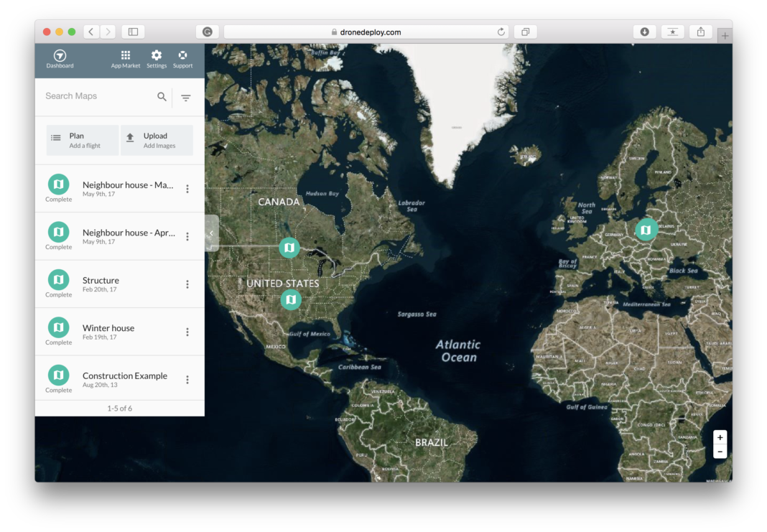Open the Construction Example map entry
This screenshot has width=767, height=532.
[124, 376]
